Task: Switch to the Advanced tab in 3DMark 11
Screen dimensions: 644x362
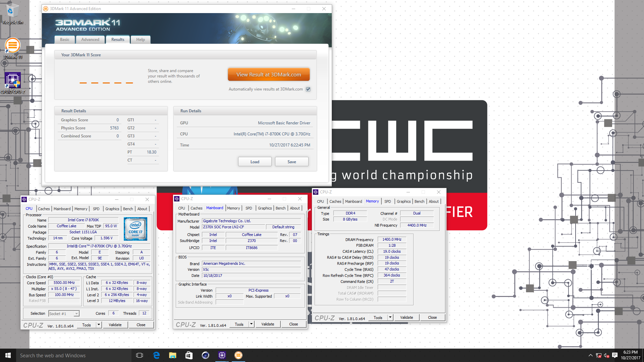Action: 90,40
